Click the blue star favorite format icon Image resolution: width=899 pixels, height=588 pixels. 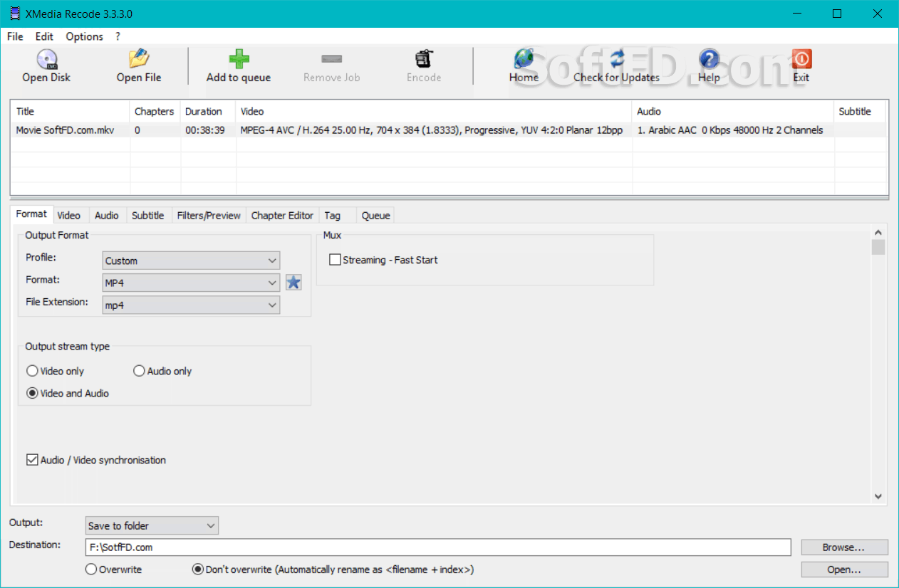pyautogui.click(x=293, y=283)
